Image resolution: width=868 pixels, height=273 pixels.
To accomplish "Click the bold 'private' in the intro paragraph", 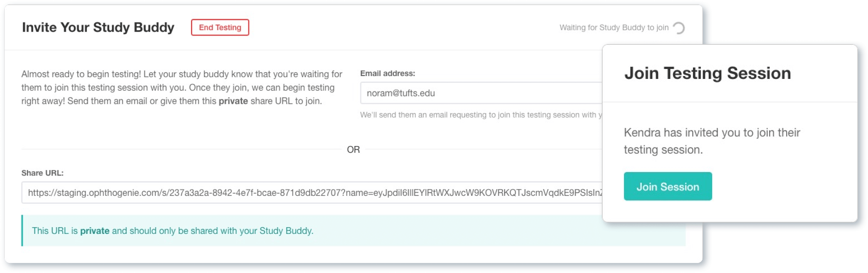I will point(233,101).
